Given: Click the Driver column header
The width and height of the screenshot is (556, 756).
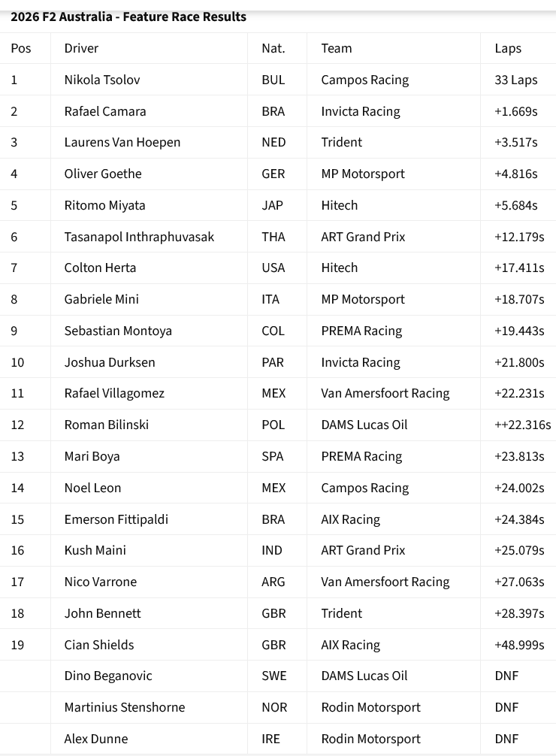Looking at the screenshot, I should 81,48.
